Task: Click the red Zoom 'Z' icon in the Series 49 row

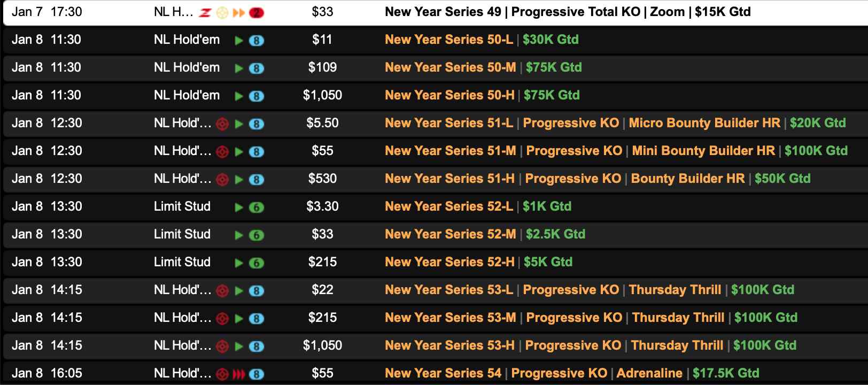Action: pos(205,13)
